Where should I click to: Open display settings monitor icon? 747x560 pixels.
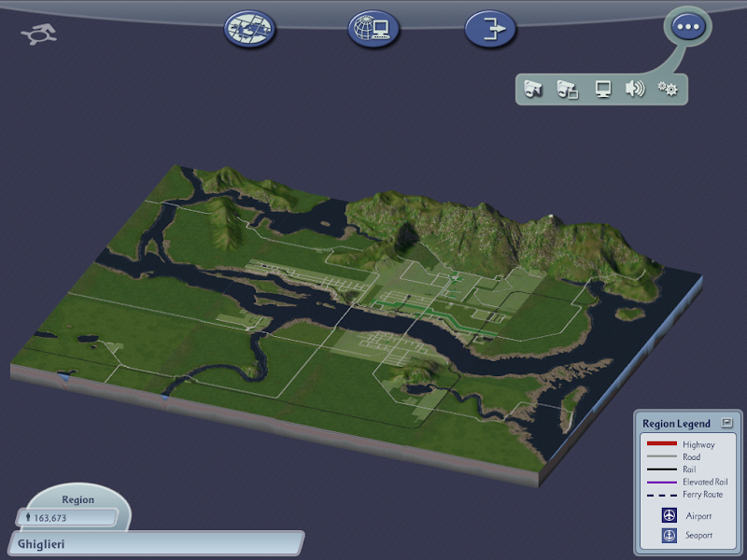tap(603, 89)
